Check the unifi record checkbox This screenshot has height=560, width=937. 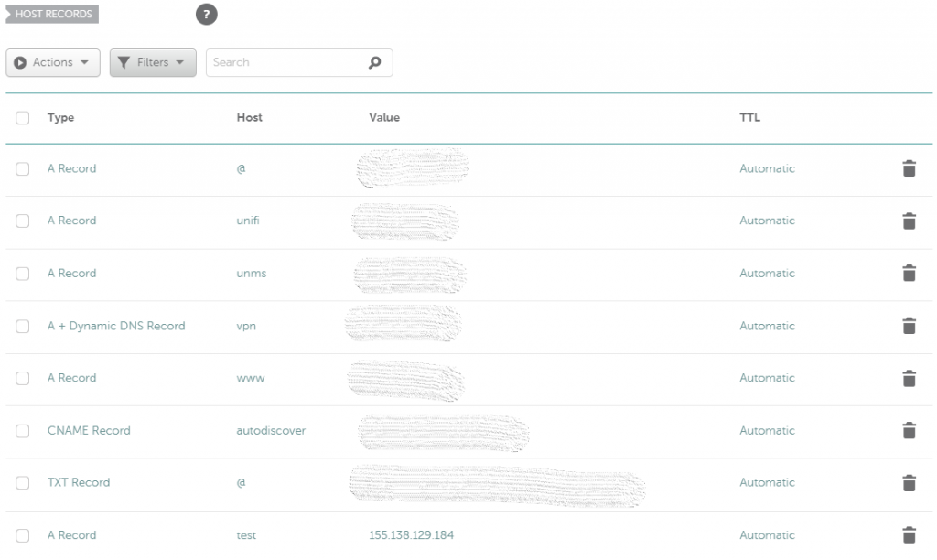pyautogui.click(x=23, y=221)
